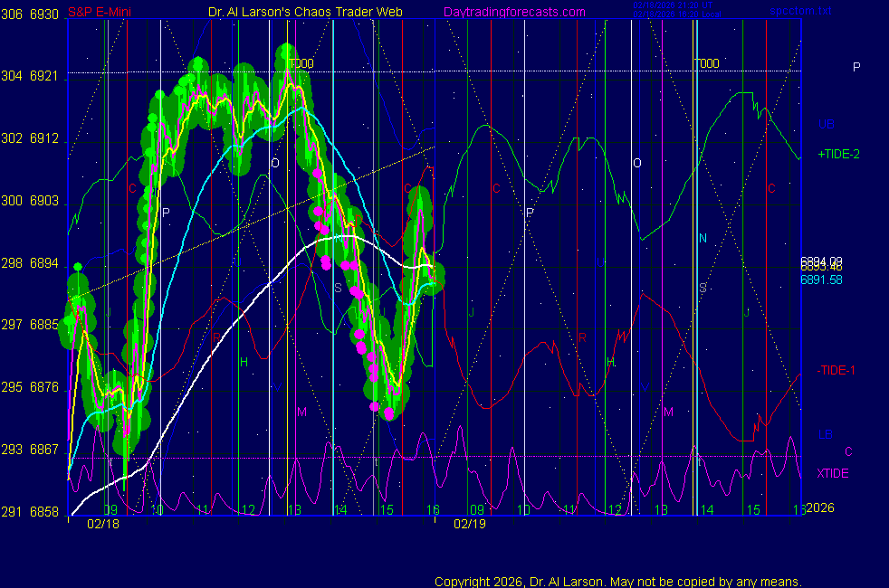
Task: Click the blue UB upper band label
Action: coord(826,124)
